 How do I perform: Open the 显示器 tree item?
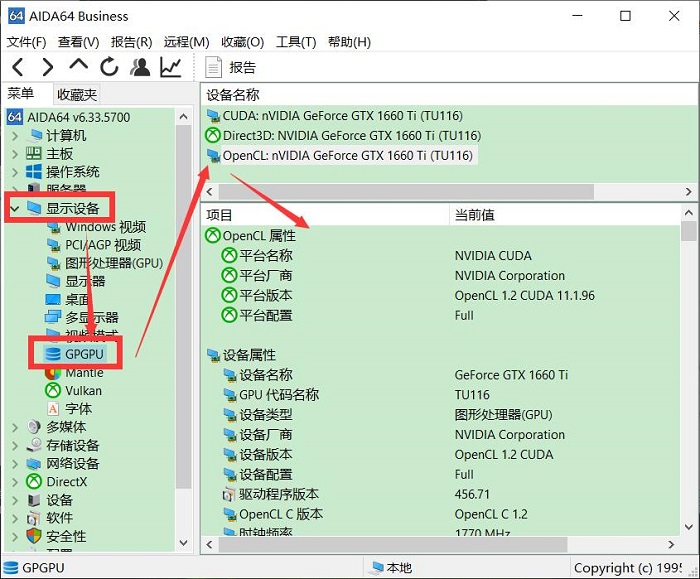coord(76,282)
